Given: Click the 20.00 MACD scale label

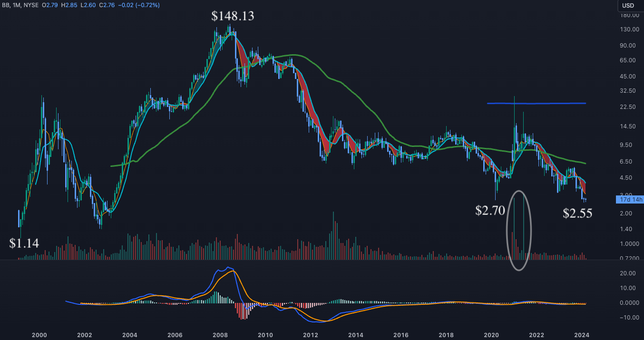Looking at the screenshot, I should click(628, 273).
